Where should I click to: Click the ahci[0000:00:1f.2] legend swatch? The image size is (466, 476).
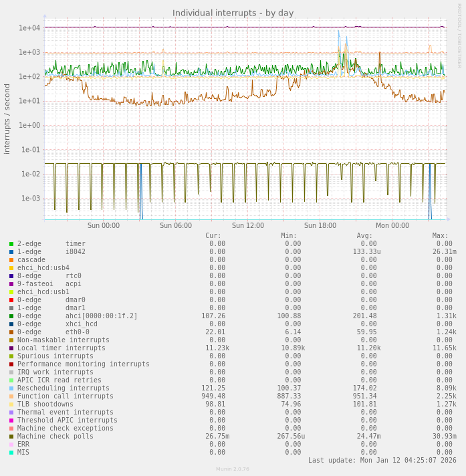pos(11,316)
